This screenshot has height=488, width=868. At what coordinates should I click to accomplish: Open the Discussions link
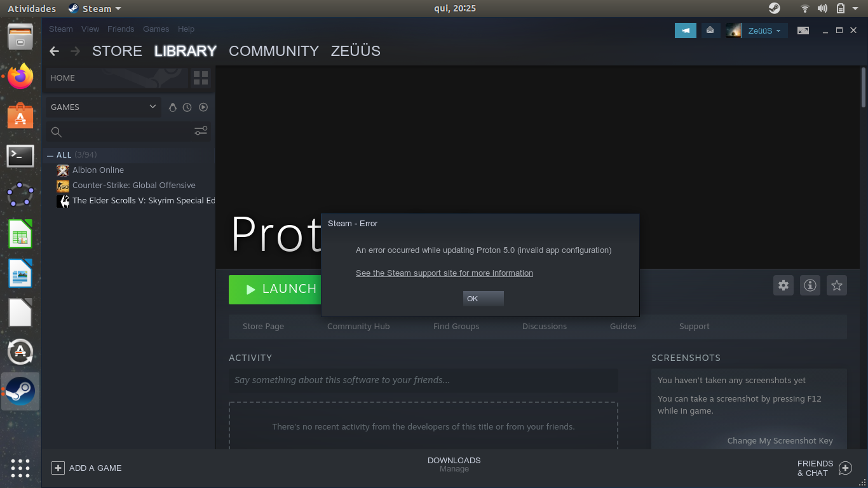[x=545, y=327]
